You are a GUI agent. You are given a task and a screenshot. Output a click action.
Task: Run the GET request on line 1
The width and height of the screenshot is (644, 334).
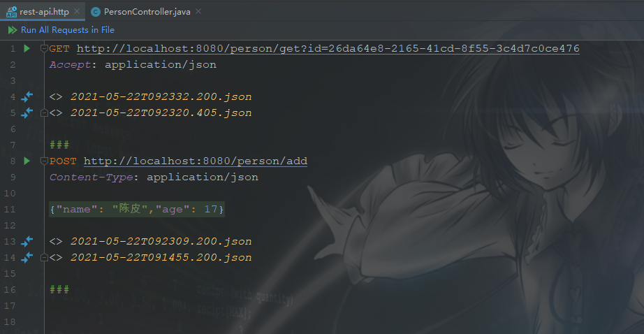click(x=27, y=48)
